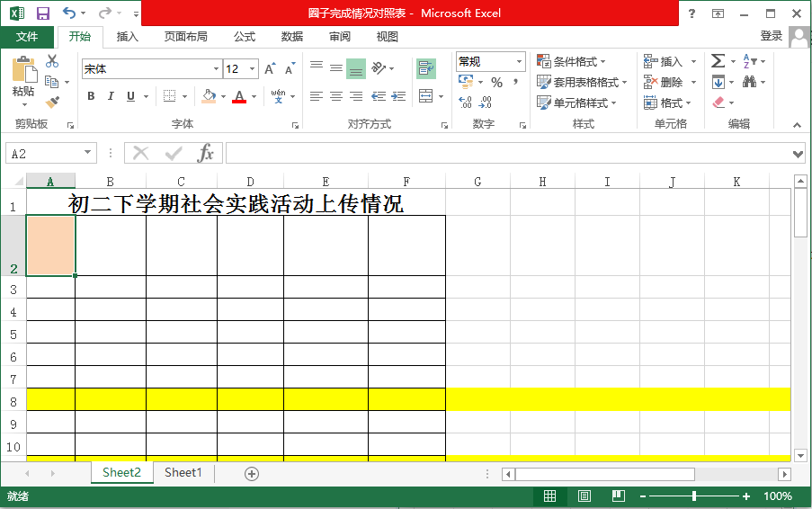Open number format 常规 dropdown
The image size is (812, 509).
click(520, 62)
